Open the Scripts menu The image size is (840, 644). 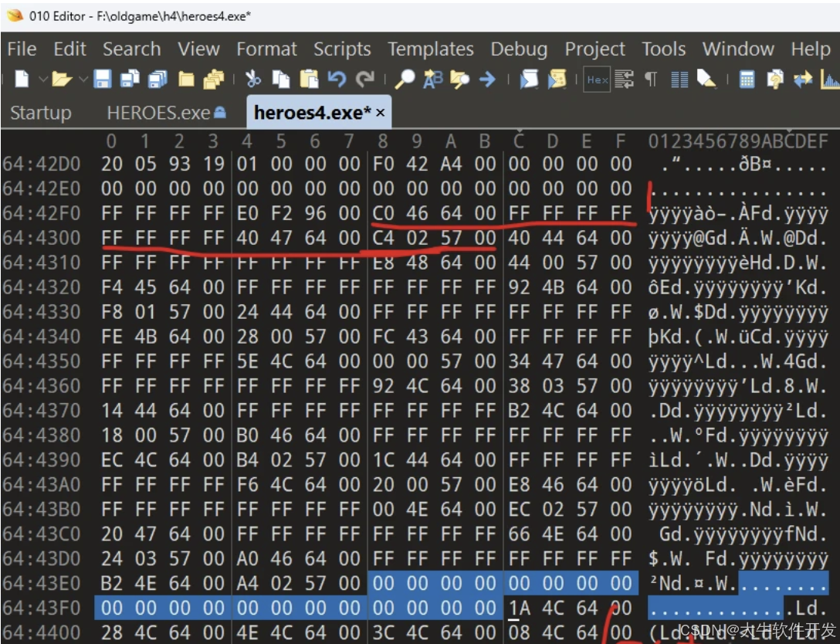pos(342,49)
